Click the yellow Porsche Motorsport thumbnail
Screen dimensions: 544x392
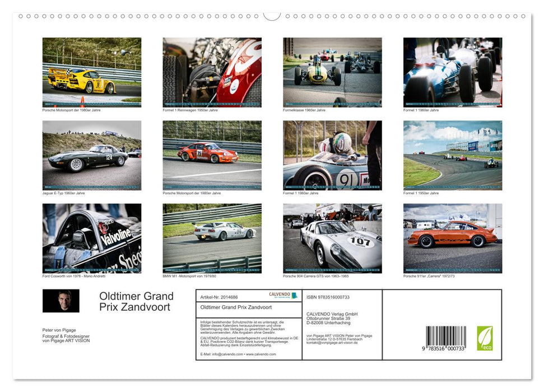click(91, 71)
